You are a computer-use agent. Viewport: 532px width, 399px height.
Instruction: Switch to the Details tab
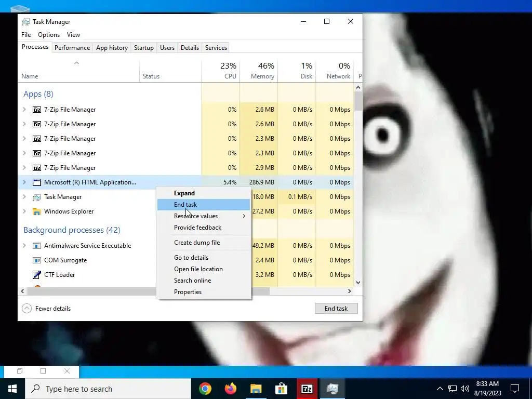click(x=190, y=48)
